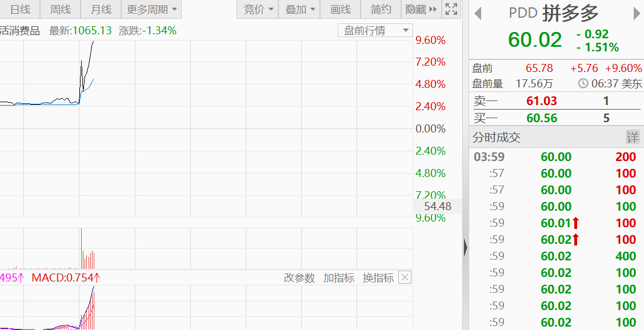Screen dimensions: 644x330
Task: Click the -1.51% change percentage
Action: pos(598,47)
